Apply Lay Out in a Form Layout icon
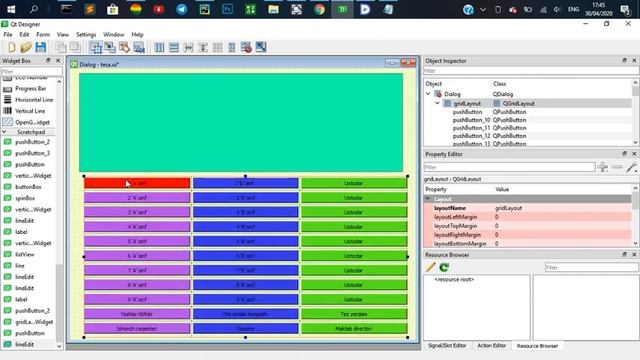 point(231,47)
